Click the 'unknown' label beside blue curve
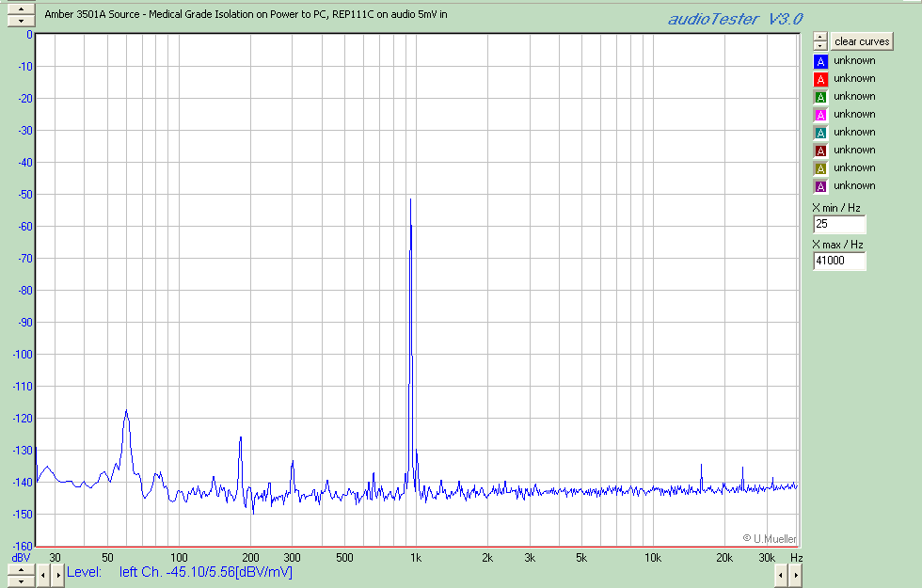 coord(854,60)
